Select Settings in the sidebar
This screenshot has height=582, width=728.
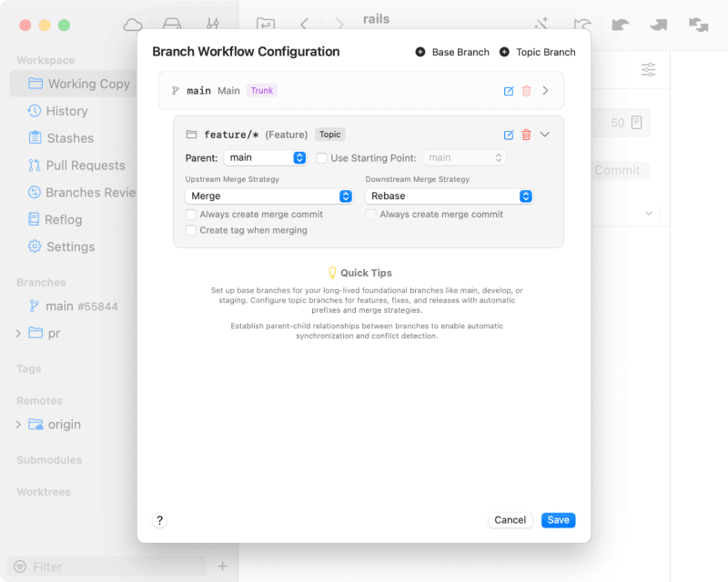point(70,246)
